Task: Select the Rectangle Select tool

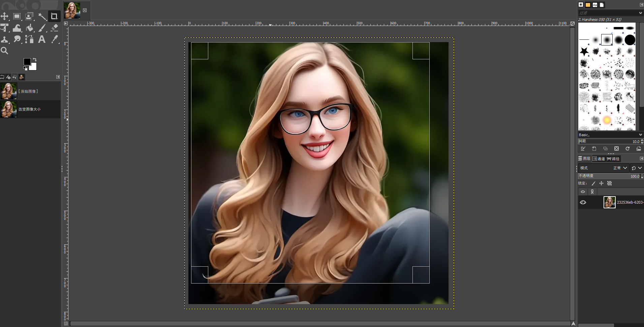Action: coord(17,16)
